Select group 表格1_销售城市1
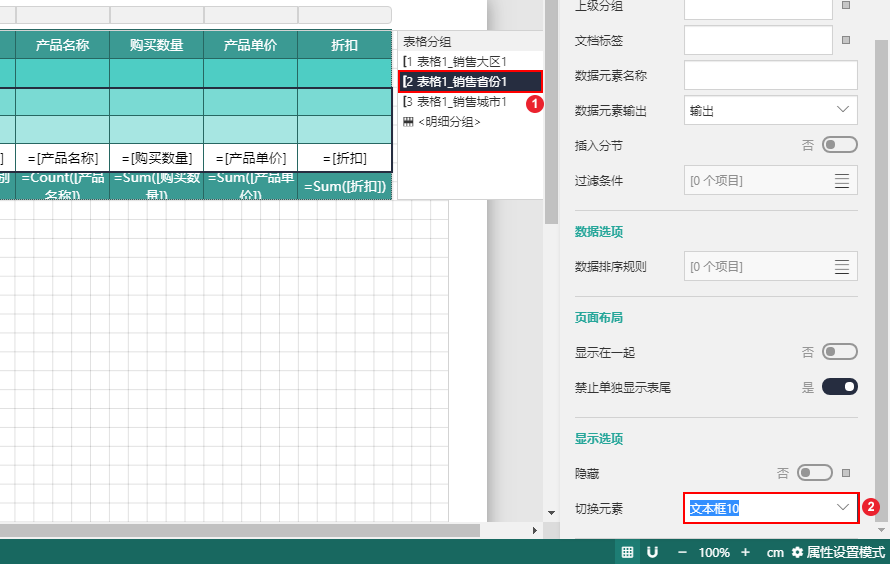Screen dimensions: 890x564 (461, 102)
